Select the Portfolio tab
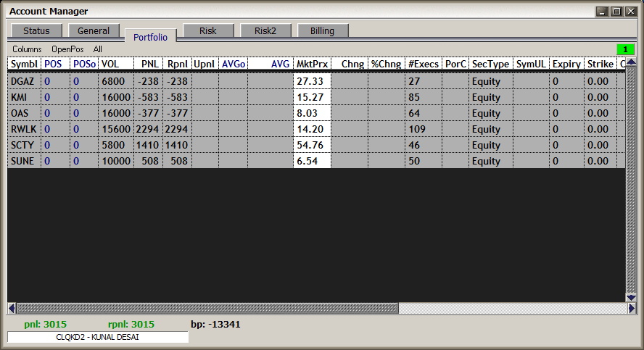 click(x=150, y=37)
